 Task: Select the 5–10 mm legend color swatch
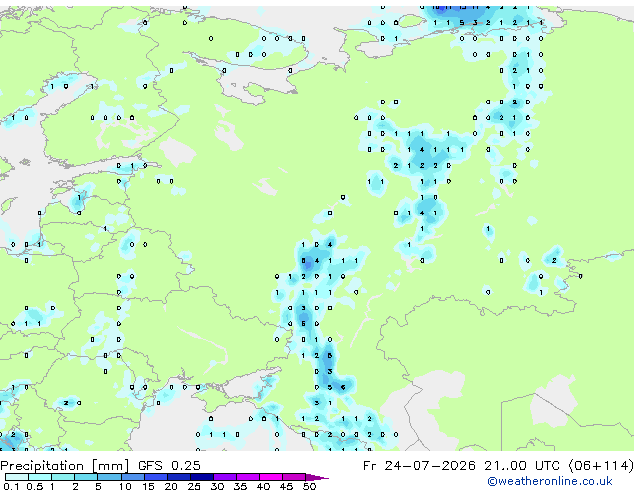coord(109,477)
